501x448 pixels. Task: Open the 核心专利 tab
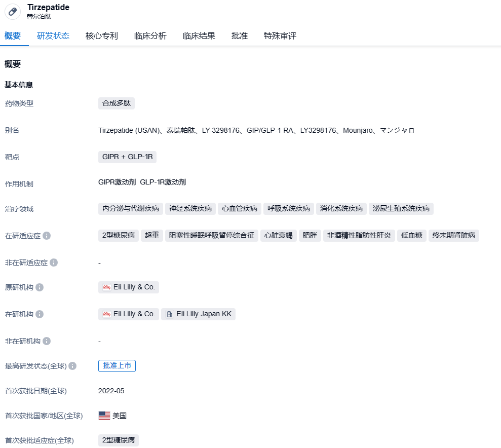pyautogui.click(x=102, y=36)
